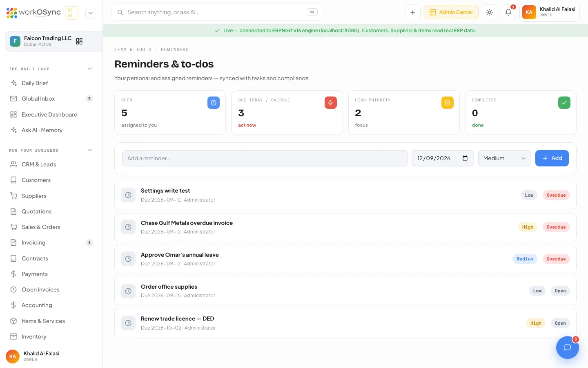The image size is (588, 368).
Task: Click the Payments dollar icon
Action: click(13, 274)
